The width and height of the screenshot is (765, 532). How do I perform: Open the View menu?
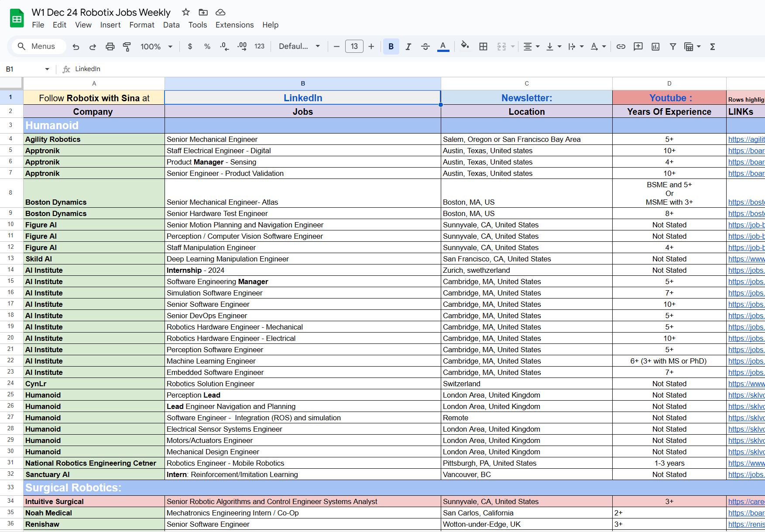tap(83, 25)
